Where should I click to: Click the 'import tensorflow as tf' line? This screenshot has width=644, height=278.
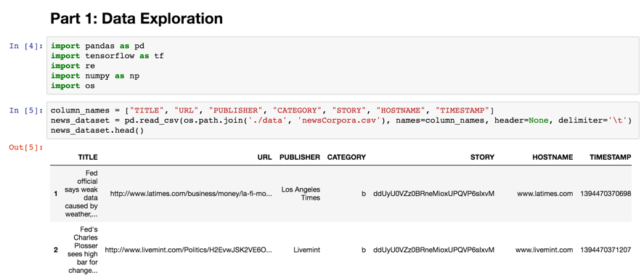[107, 55]
